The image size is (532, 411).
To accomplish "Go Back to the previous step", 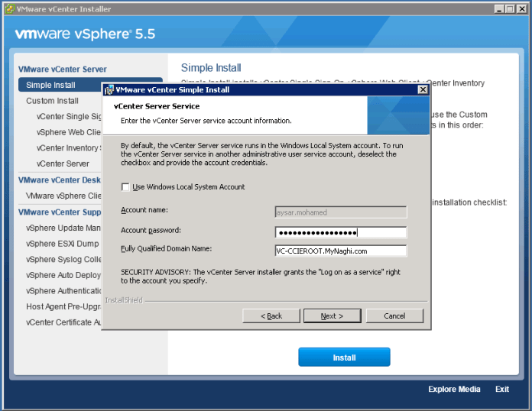I will click(271, 316).
